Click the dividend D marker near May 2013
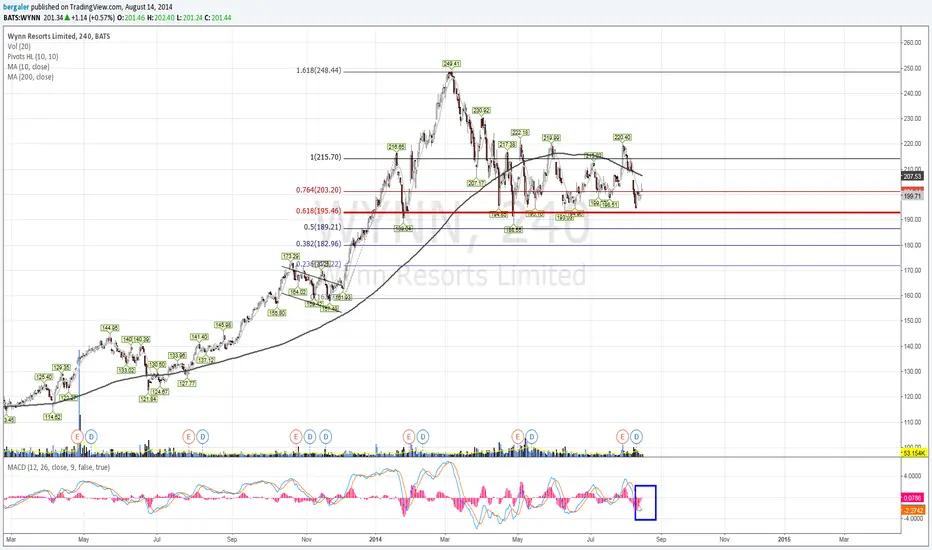 pos(91,436)
